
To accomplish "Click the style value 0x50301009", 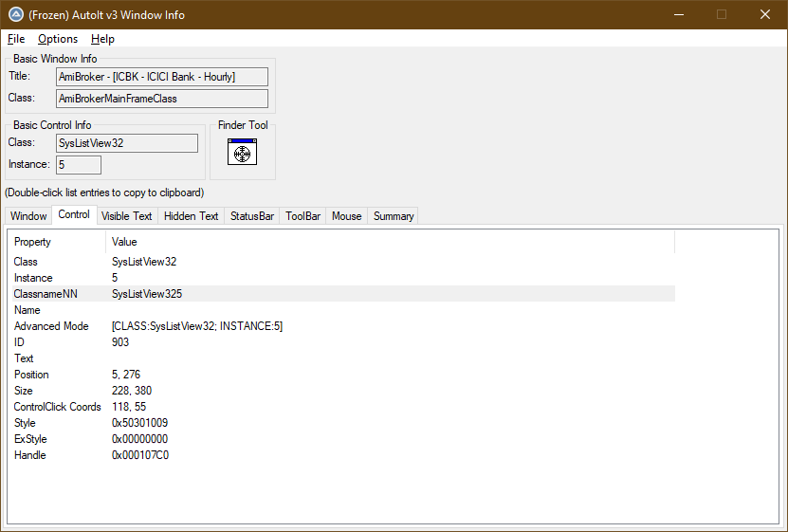I will pyautogui.click(x=139, y=423).
